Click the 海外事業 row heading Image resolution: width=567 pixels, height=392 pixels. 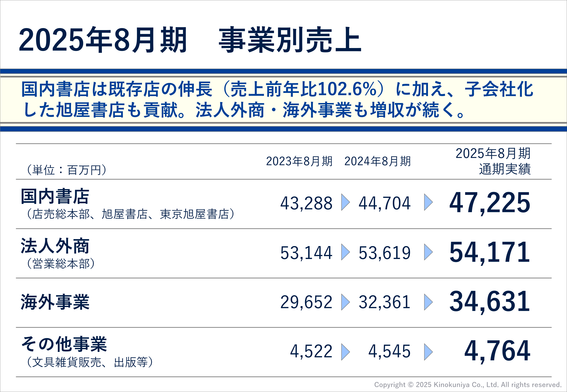coord(55,302)
